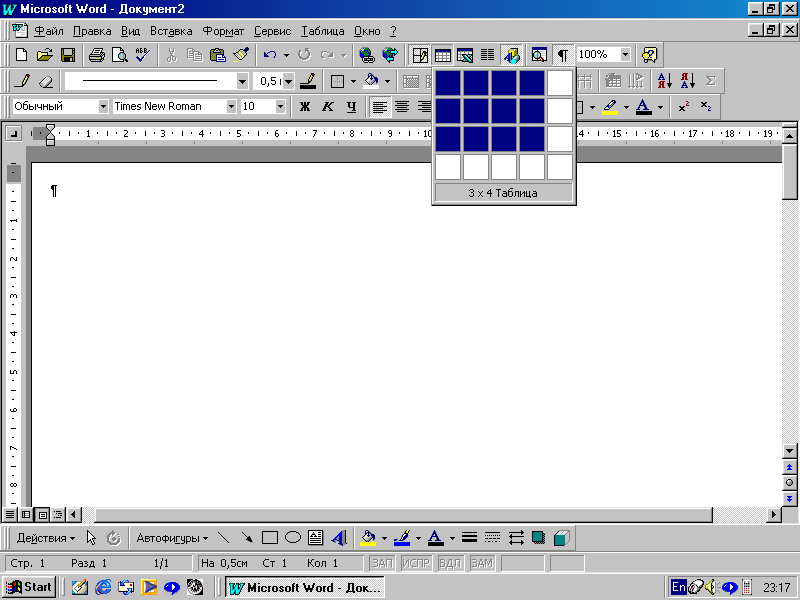Open the Таблица menu

click(322, 31)
